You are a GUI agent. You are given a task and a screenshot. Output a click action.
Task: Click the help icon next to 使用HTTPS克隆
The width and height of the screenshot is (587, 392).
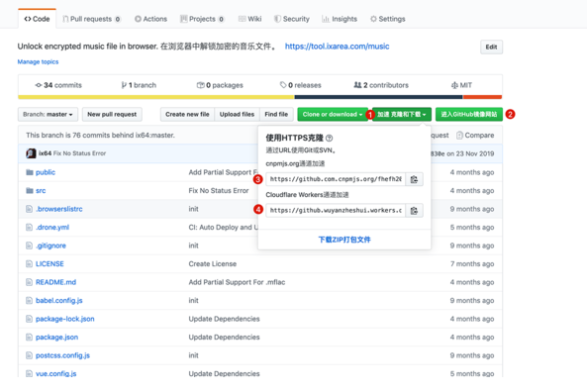(329, 139)
